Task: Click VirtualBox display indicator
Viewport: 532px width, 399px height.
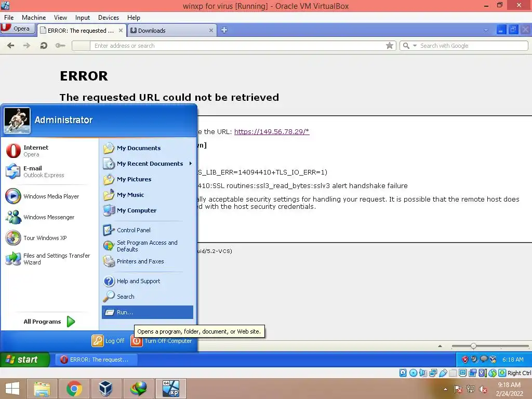Action: pos(462,373)
